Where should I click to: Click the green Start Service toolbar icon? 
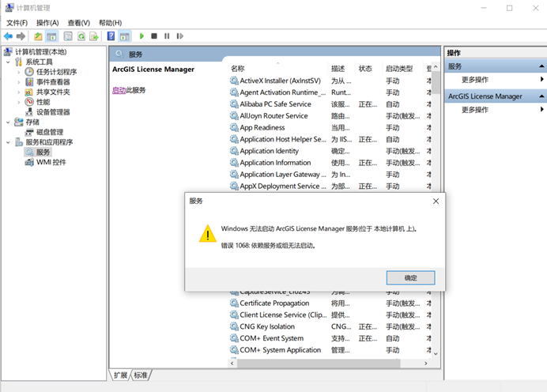tap(141, 36)
